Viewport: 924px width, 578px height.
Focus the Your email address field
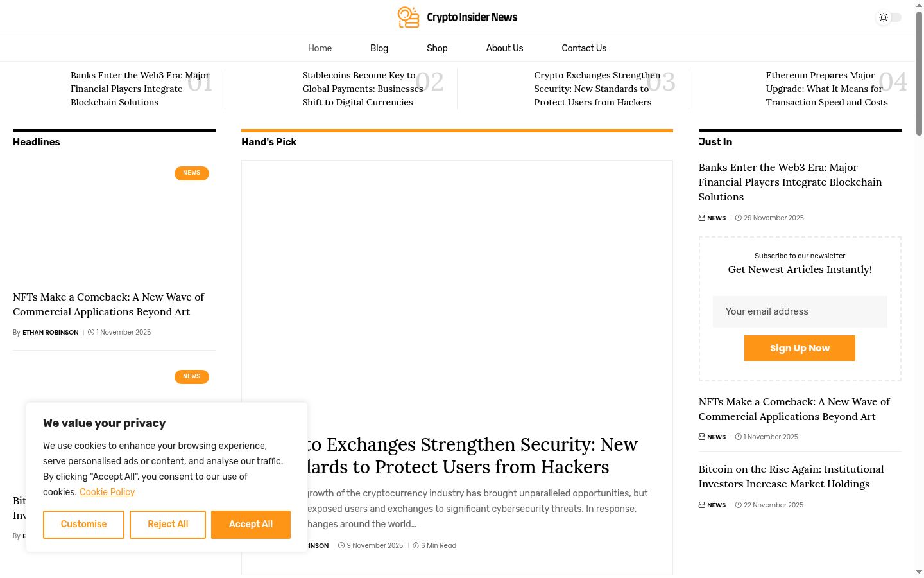pos(800,311)
